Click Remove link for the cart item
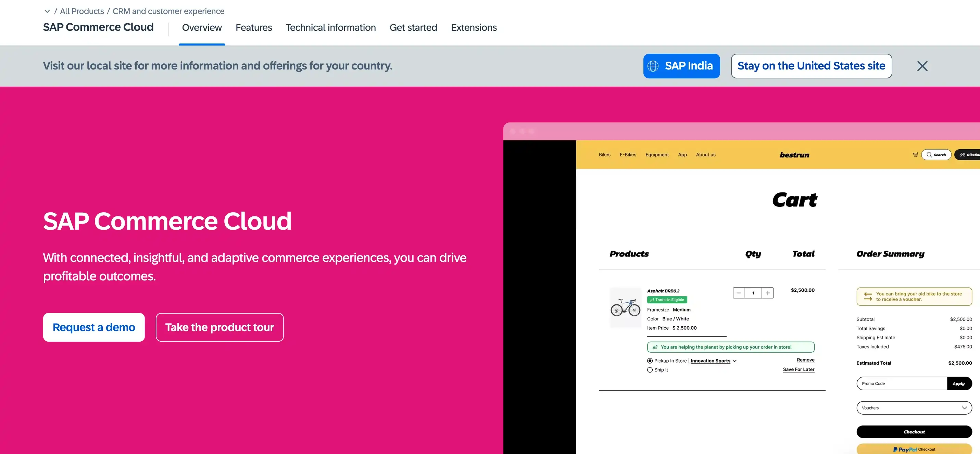Image resolution: width=980 pixels, height=454 pixels. 805,360
